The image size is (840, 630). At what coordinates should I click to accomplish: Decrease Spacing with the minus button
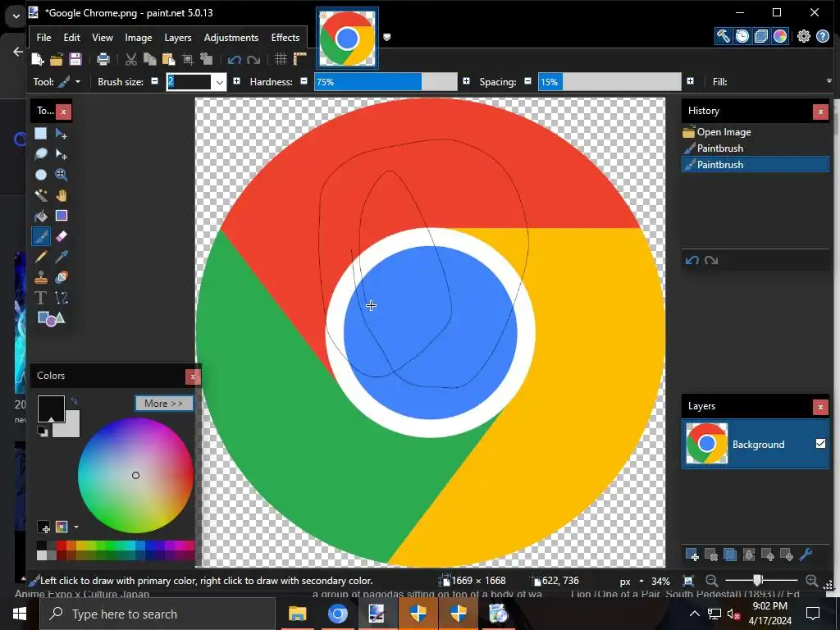pyautogui.click(x=527, y=81)
